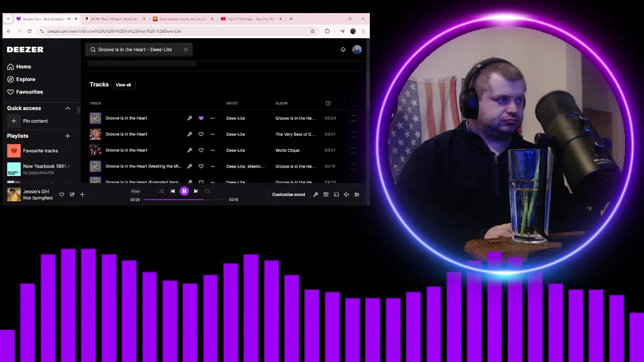
Task: Open Deee-Lite artist link in first row
Action: coord(235,118)
